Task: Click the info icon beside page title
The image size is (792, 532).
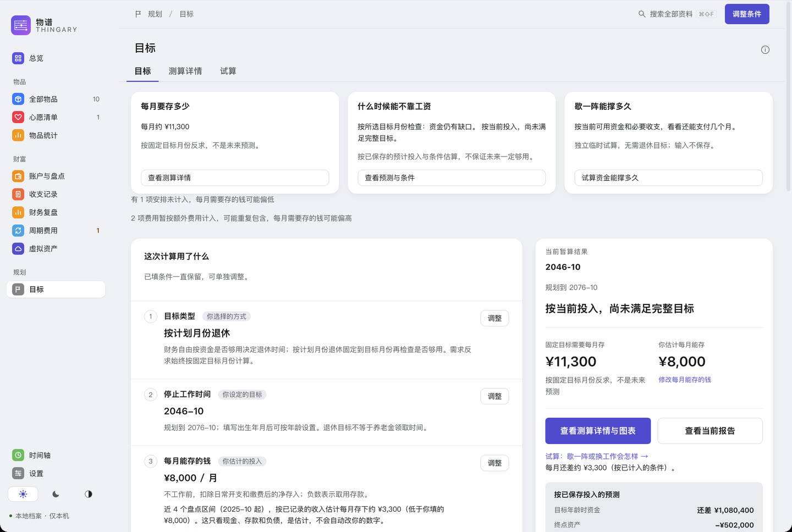Action: (x=765, y=50)
